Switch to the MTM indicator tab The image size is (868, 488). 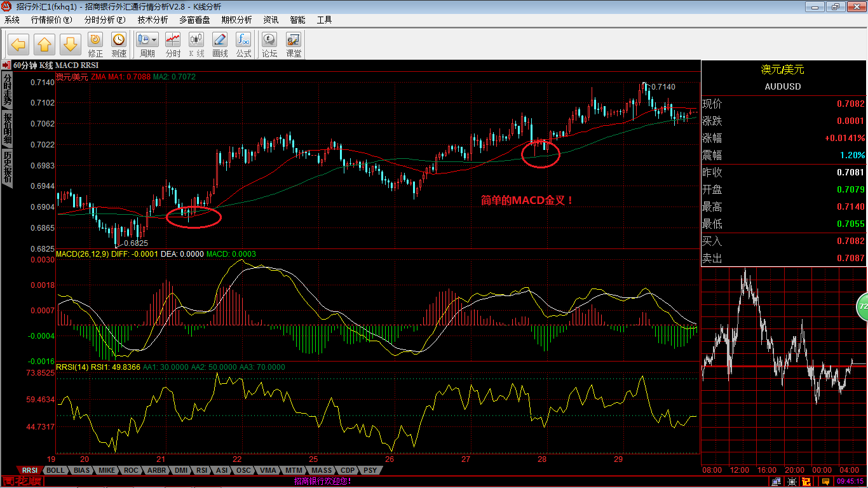[294, 470]
